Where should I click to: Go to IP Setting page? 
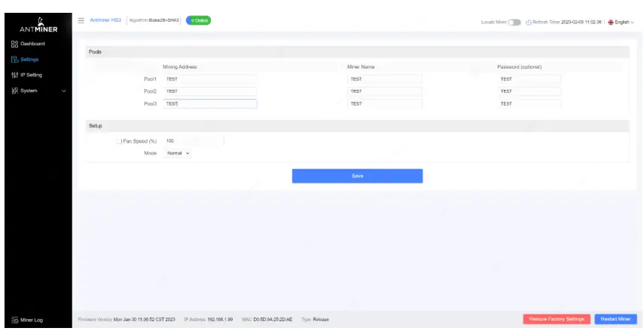coord(31,75)
